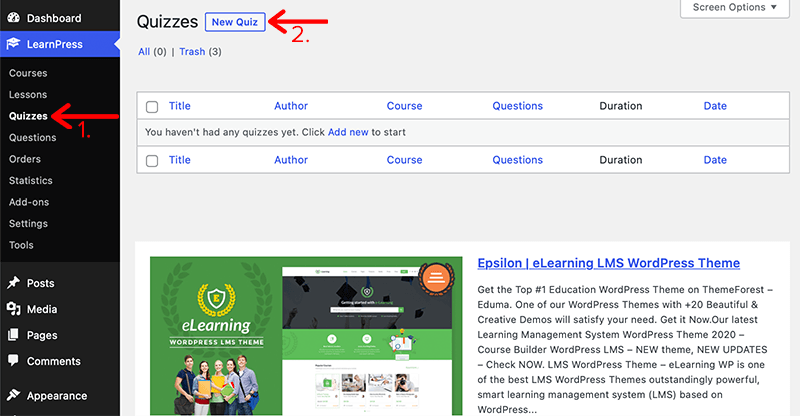Click the Appearance paintbrush icon
This screenshot has height=416, width=800.
tap(14, 395)
